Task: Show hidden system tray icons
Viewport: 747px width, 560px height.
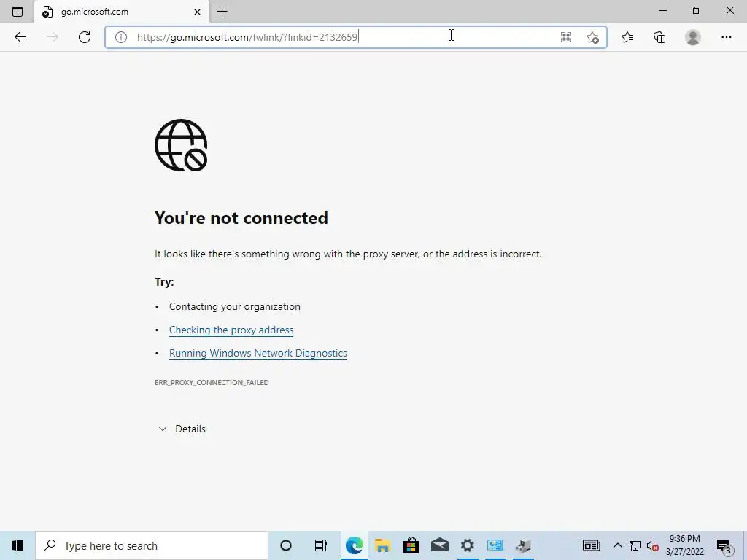Action: coord(617,545)
